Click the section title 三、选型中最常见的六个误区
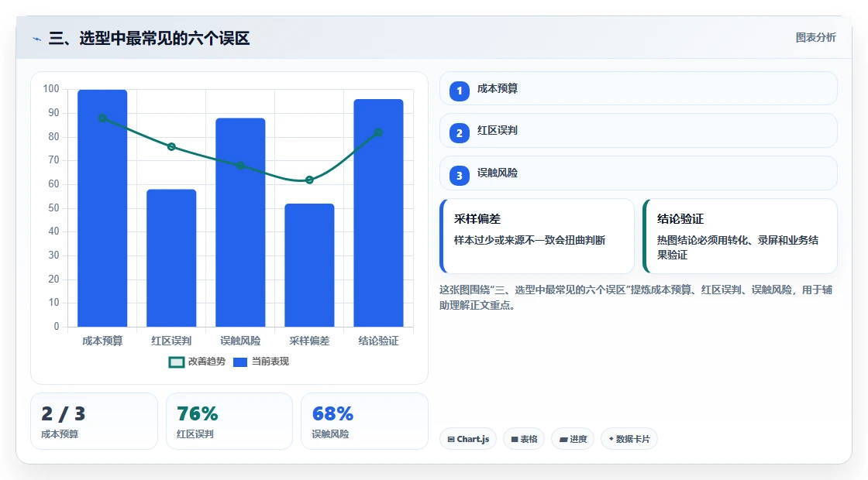The height and width of the screenshot is (480, 868). (x=150, y=38)
